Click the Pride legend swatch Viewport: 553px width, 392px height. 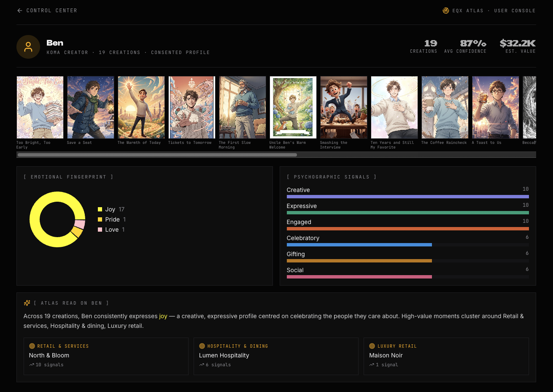100,219
